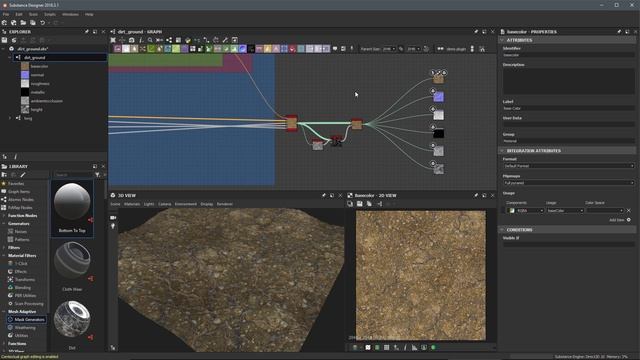
Task: Open the Help menu
Action: (x=89, y=14)
